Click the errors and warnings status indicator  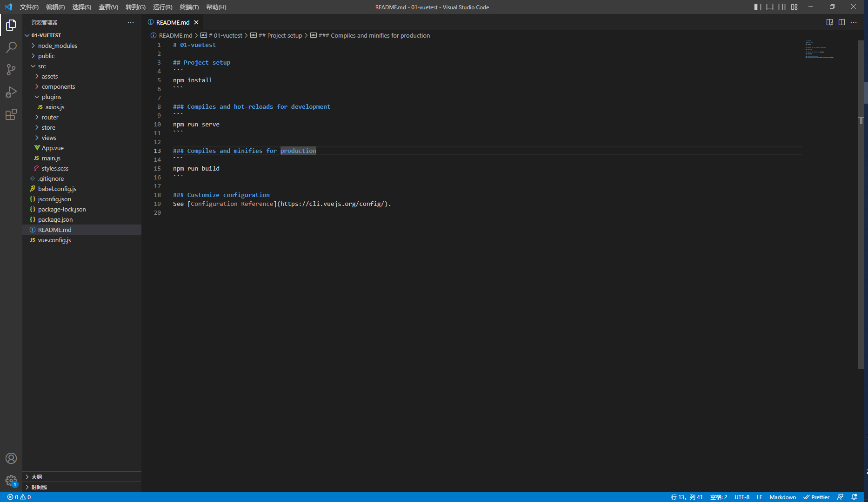point(19,497)
